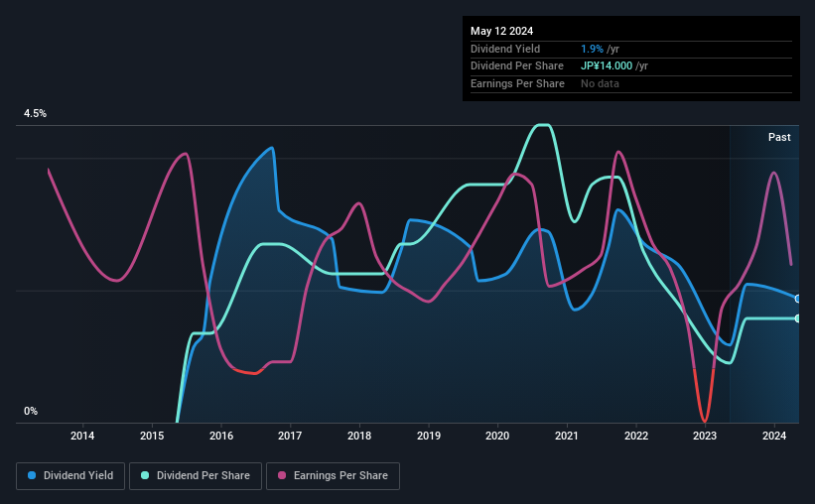Click the pink Earnings Per Share legend dot
The image size is (815, 504).
coord(282,475)
